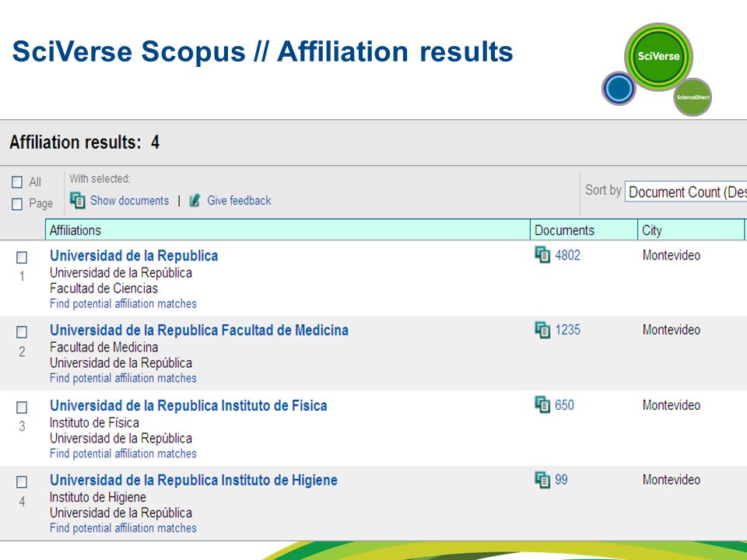Click 'Facultad de Ciencias' text in result 1
747x560 pixels.
pos(103,288)
